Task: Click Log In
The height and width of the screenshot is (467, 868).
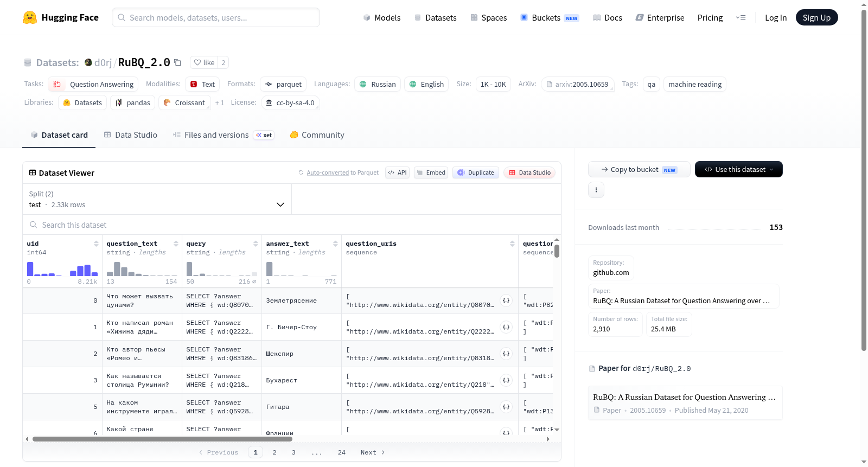Action: [x=776, y=17]
